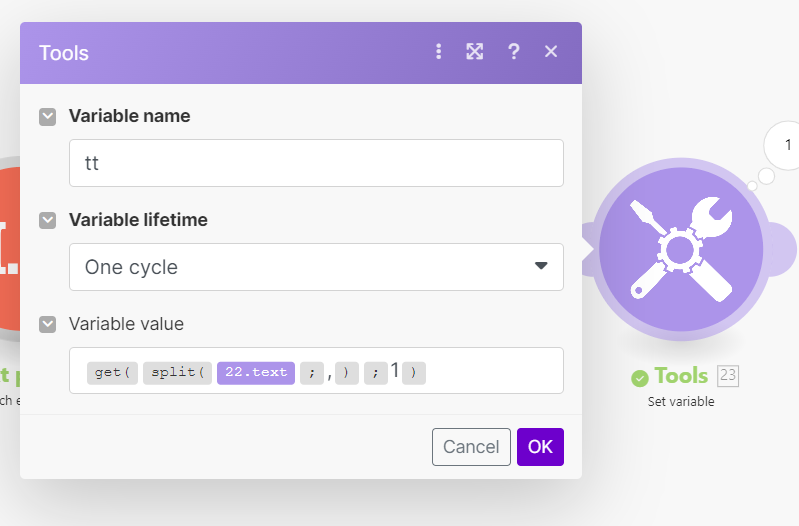The width and height of the screenshot is (799, 526).
Task: Collapse the Variable value field toggle
Action: coord(48,324)
